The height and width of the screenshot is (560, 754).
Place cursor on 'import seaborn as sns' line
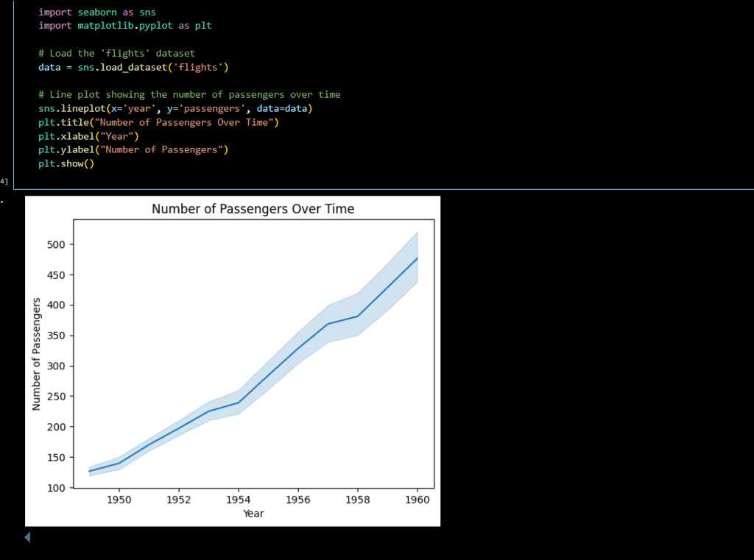tap(97, 12)
